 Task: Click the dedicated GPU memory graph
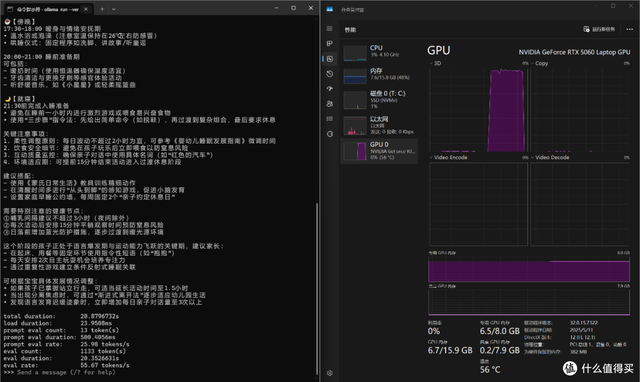pos(529,269)
